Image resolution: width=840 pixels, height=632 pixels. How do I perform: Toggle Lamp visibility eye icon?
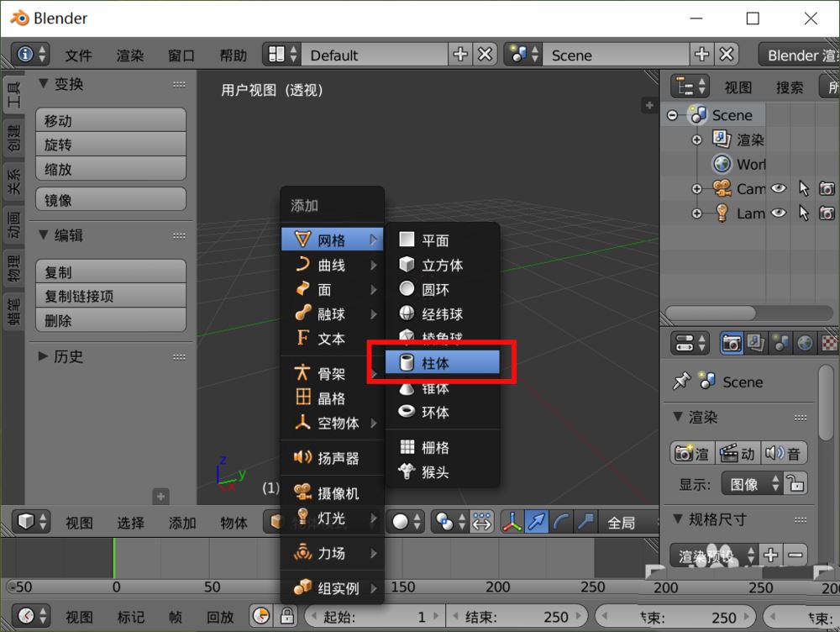tap(779, 213)
